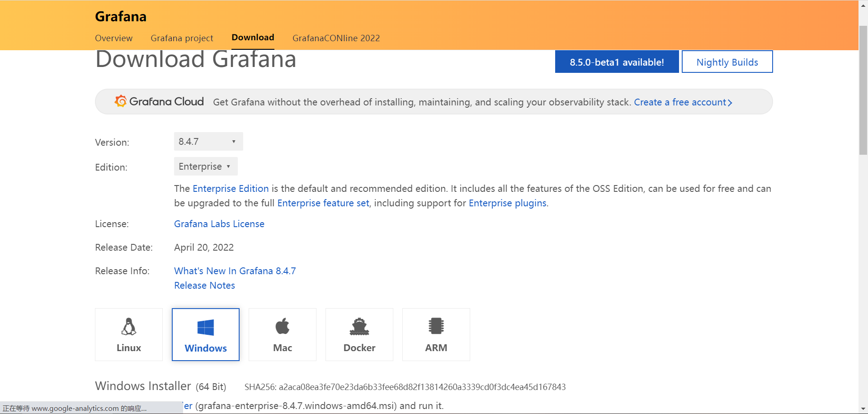
Task: Open the Enterprise Edition link
Action: [231, 188]
